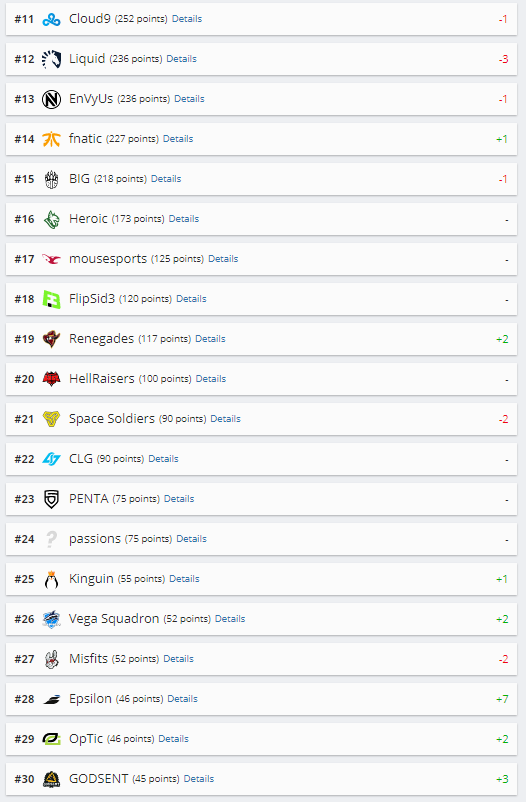Click the Renegades team name
This screenshot has height=802, width=526.
click(101, 339)
